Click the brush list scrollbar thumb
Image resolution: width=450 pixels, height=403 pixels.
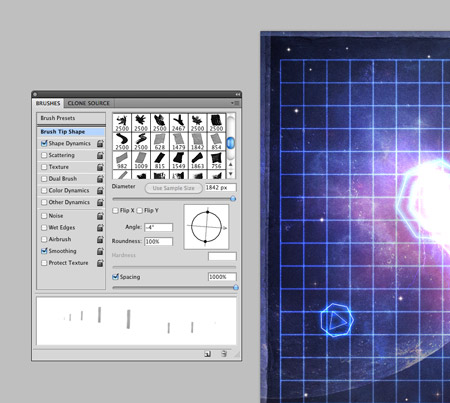point(230,143)
